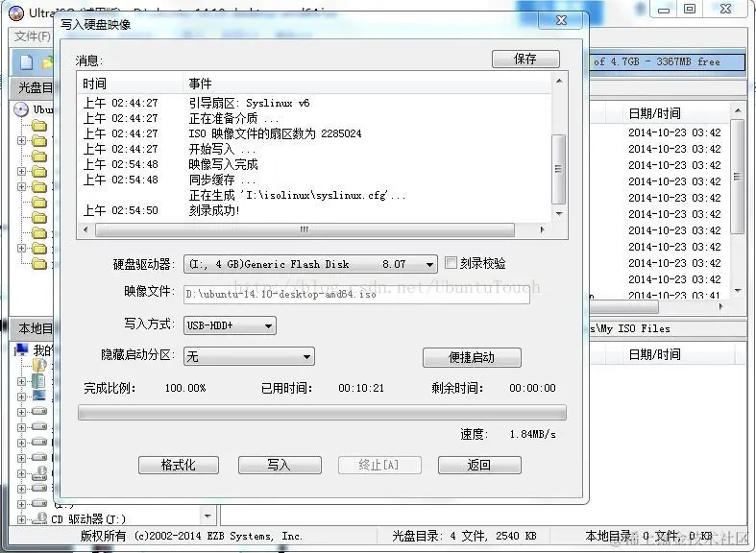This screenshot has width=756, height=553.
Task: Click the New file toolbar icon in UltraISO
Action: coord(27,61)
